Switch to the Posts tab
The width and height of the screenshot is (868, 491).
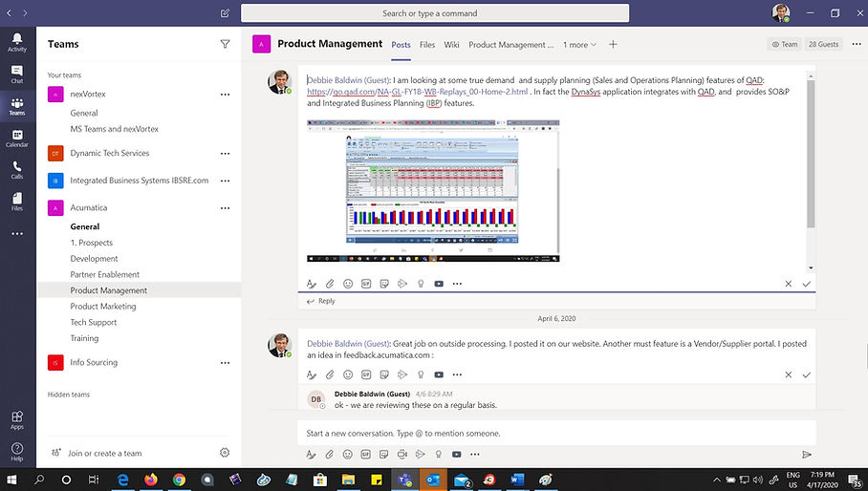(x=401, y=45)
